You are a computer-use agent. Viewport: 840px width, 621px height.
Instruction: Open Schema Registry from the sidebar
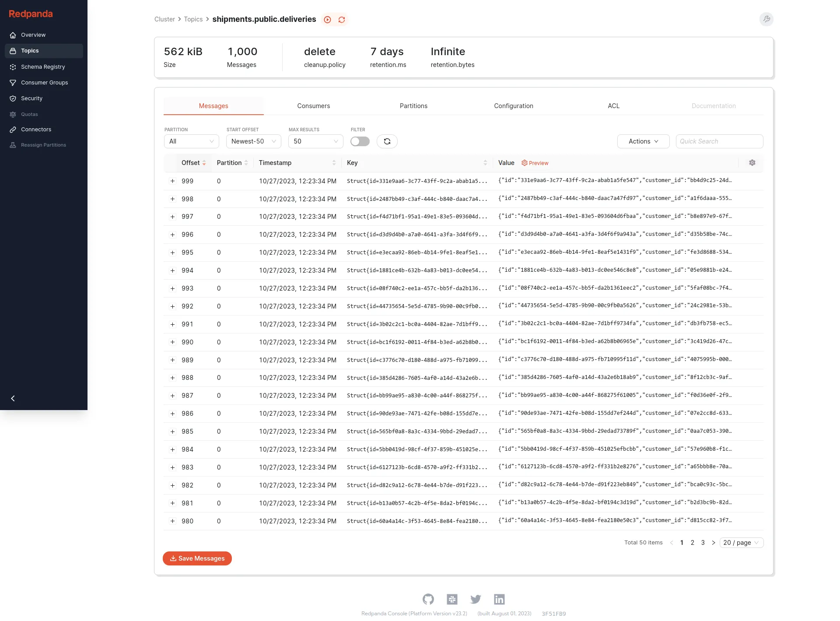(x=43, y=67)
